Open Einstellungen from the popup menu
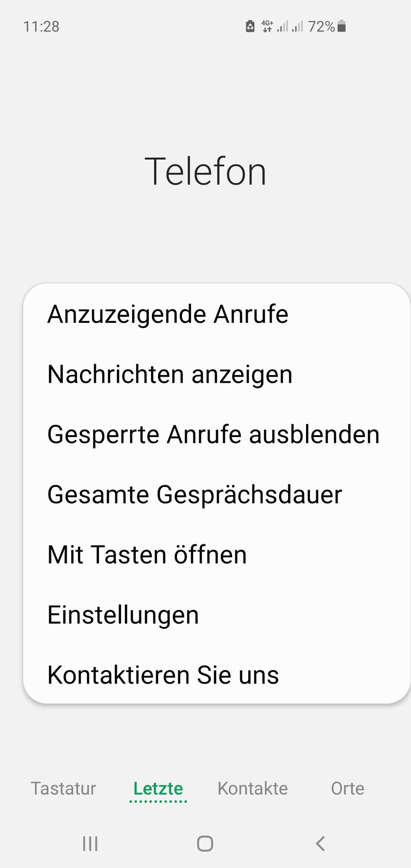 (x=217, y=615)
